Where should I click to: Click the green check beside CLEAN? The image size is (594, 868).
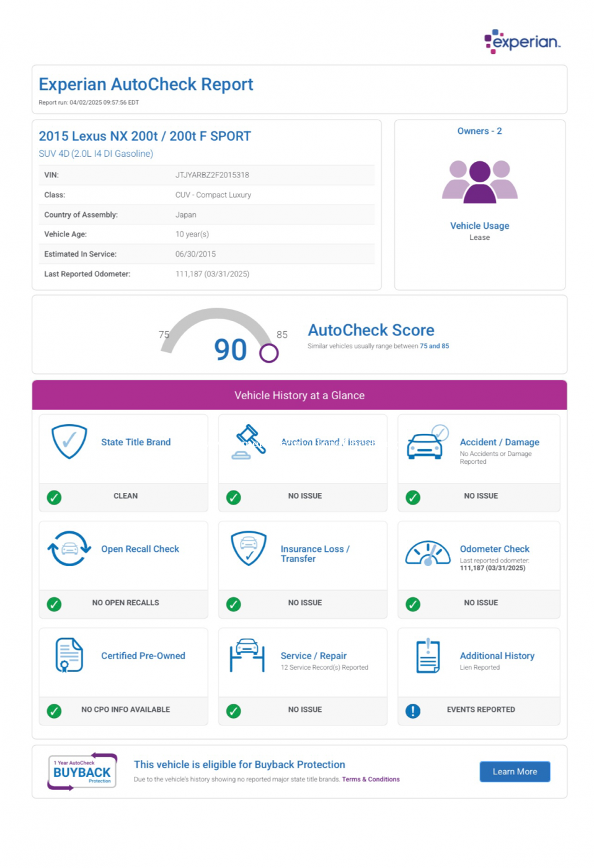(x=54, y=497)
